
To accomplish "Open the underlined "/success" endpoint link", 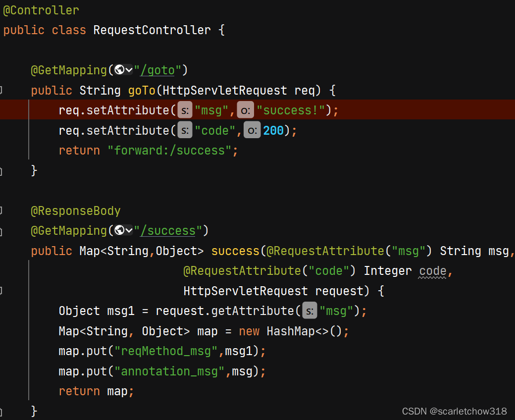I will point(169,230).
